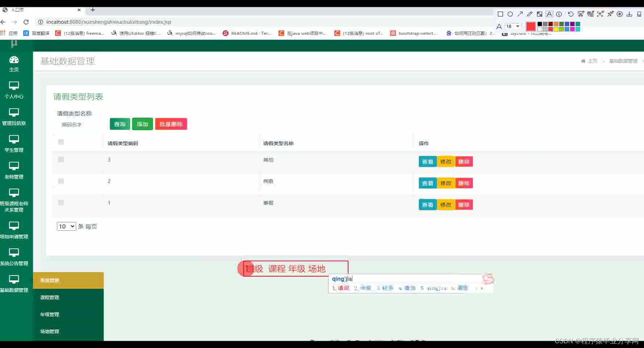Focus the 请假类型名称 search input
644x348 pixels.
(x=82, y=125)
